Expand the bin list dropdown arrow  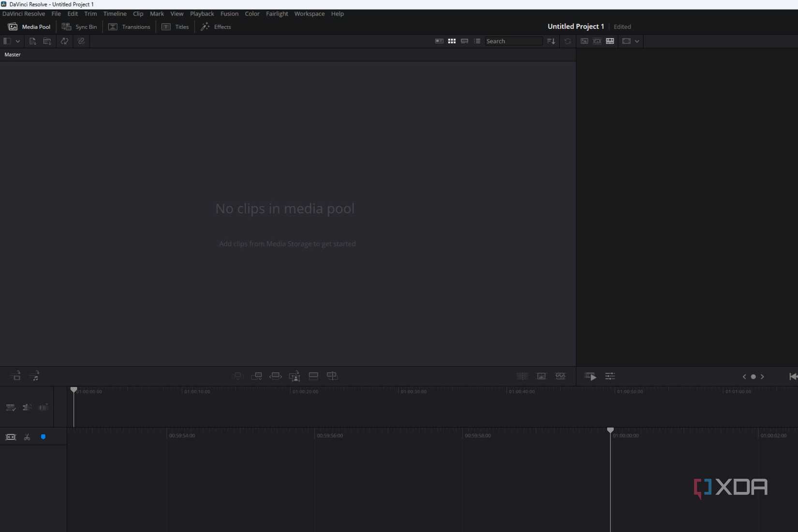(18, 41)
